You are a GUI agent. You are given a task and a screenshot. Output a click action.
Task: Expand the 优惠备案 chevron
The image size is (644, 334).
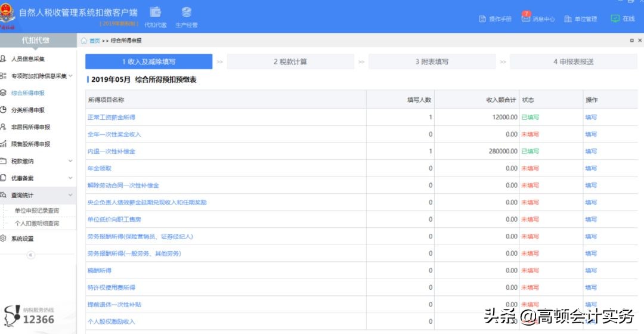click(x=70, y=178)
